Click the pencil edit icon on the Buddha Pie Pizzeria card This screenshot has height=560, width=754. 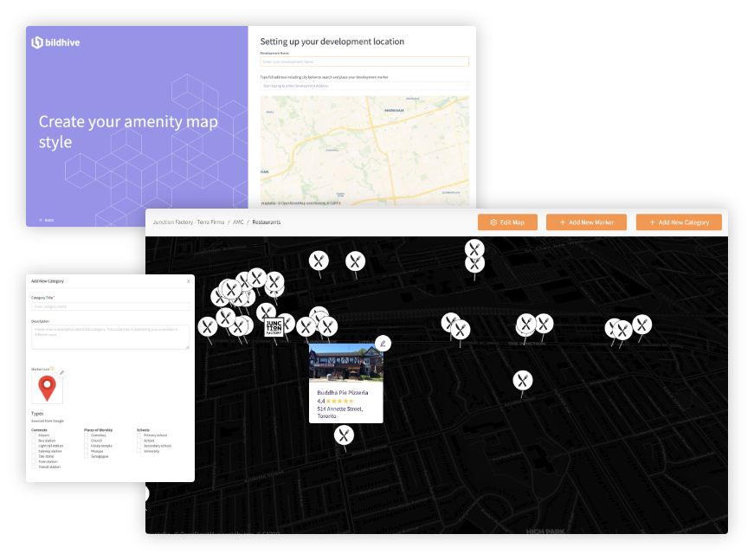tap(382, 344)
